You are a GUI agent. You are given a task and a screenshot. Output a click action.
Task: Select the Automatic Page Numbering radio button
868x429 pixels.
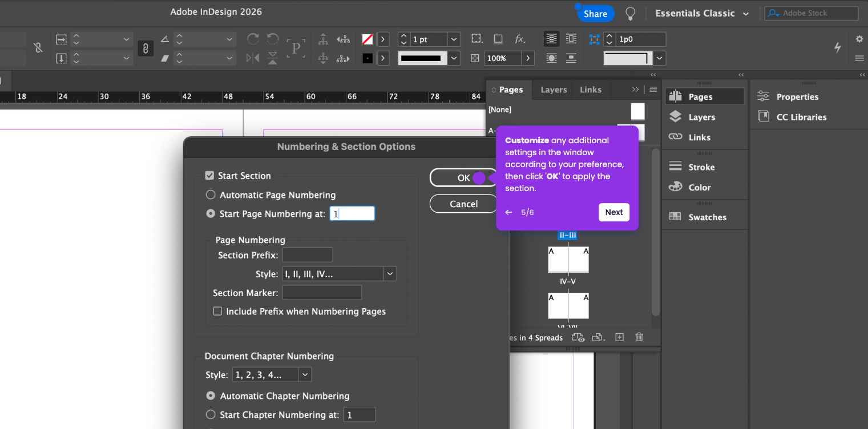coord(211,195)
